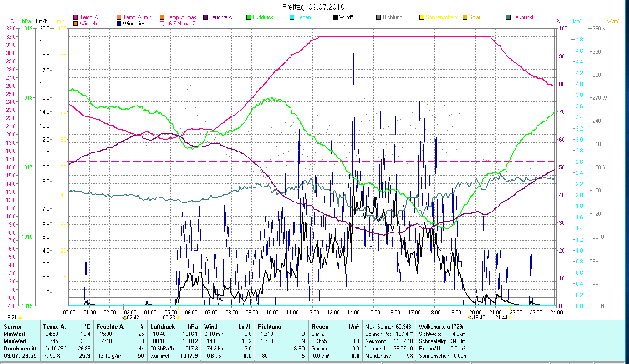This screenshot has height=364, width=629.
Task: Click the moonrise marker icon at 02:42
Action: [x=124, y=318]
